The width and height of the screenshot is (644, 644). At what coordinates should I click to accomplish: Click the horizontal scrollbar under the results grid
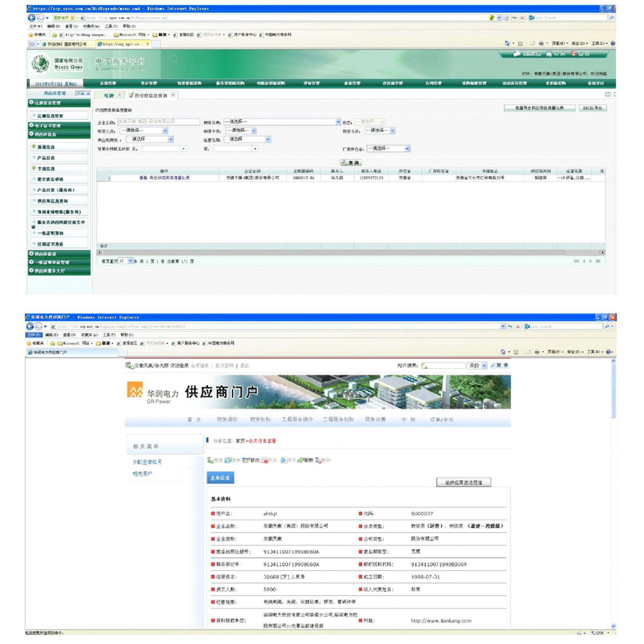[x=333, y=252]
